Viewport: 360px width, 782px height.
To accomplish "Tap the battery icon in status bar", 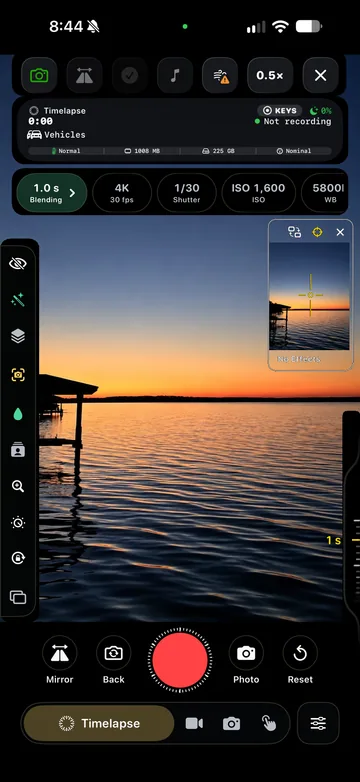I will point(309,26).
